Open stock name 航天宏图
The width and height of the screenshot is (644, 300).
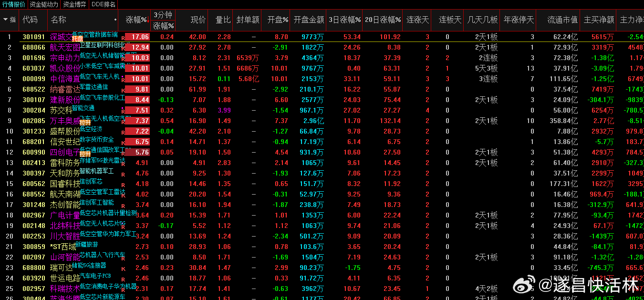pyautogui.click(x=65, y=47)
